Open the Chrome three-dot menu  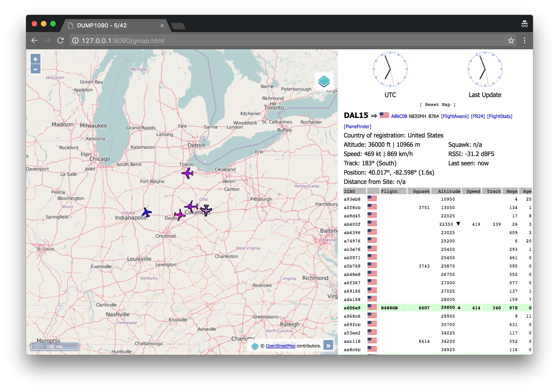click(524, 41)
